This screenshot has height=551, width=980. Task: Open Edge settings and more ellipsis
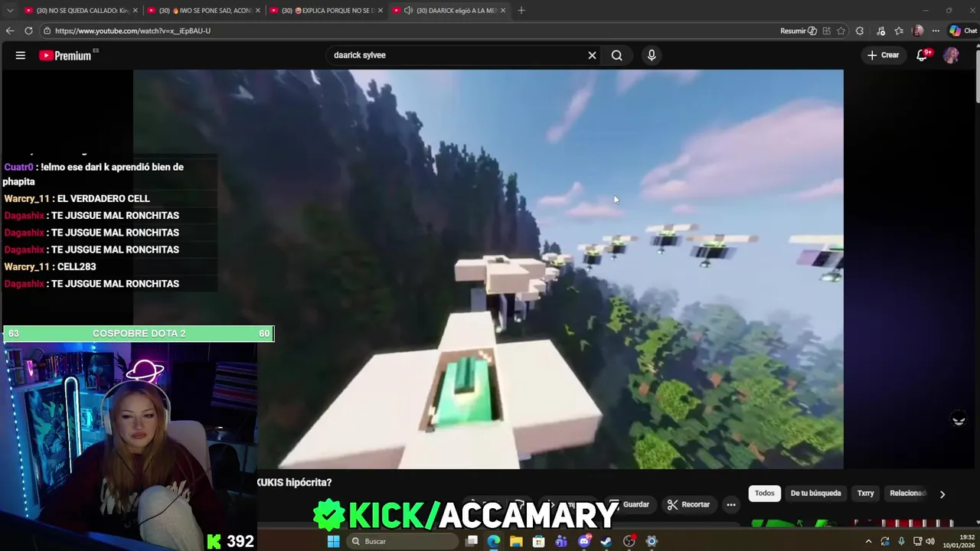click(x=936, y=31)
